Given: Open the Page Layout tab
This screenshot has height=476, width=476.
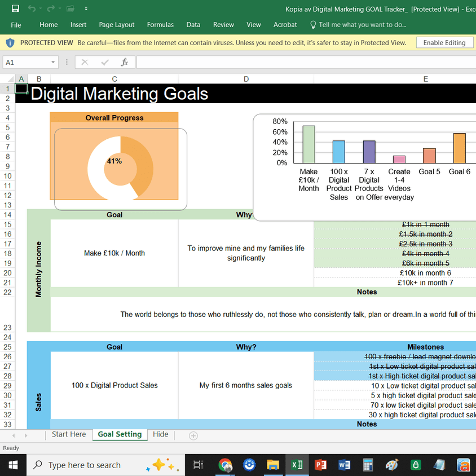Looking at the screenshot, I should click(117, 25).
